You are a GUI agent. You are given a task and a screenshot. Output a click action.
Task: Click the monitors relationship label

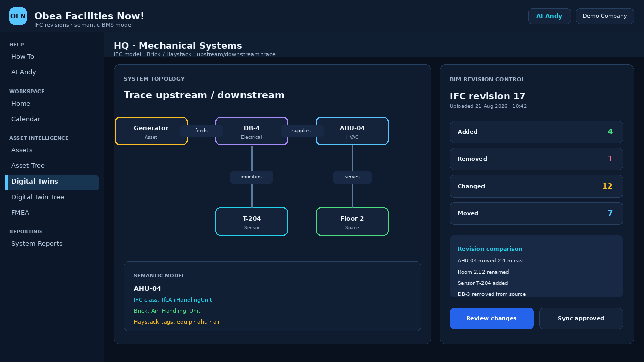(252, 177)
